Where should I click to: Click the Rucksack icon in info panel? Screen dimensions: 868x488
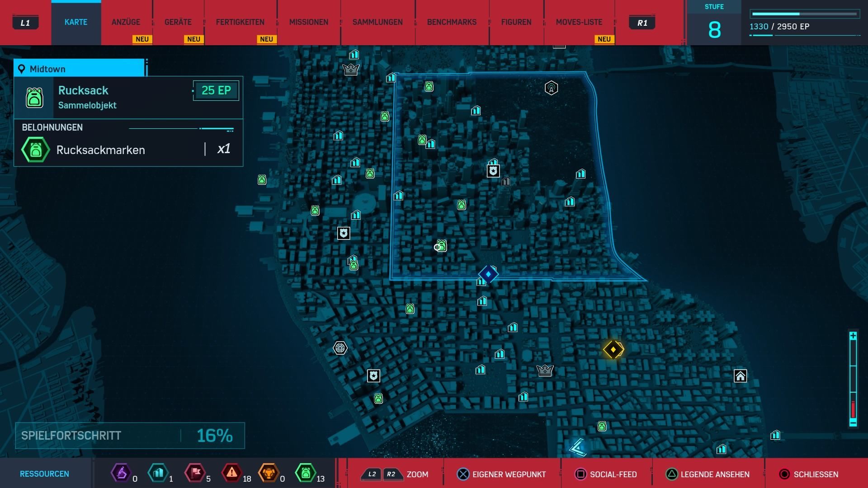pos(34,98)
